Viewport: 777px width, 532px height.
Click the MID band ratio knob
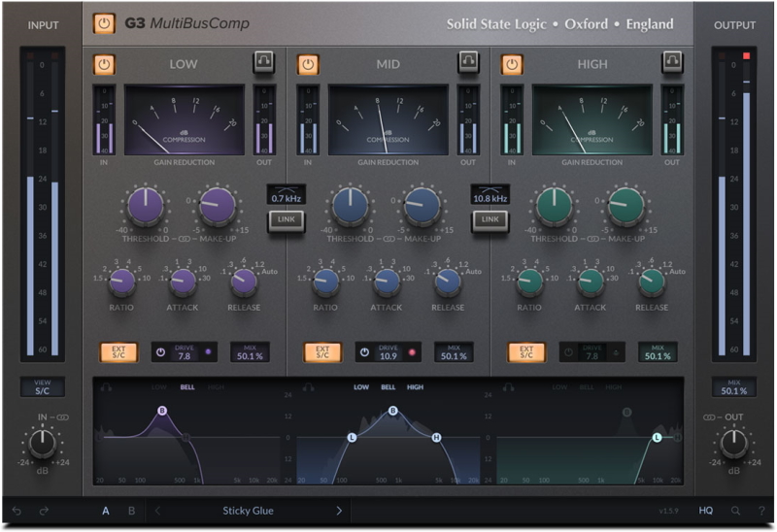pos(326,282)
